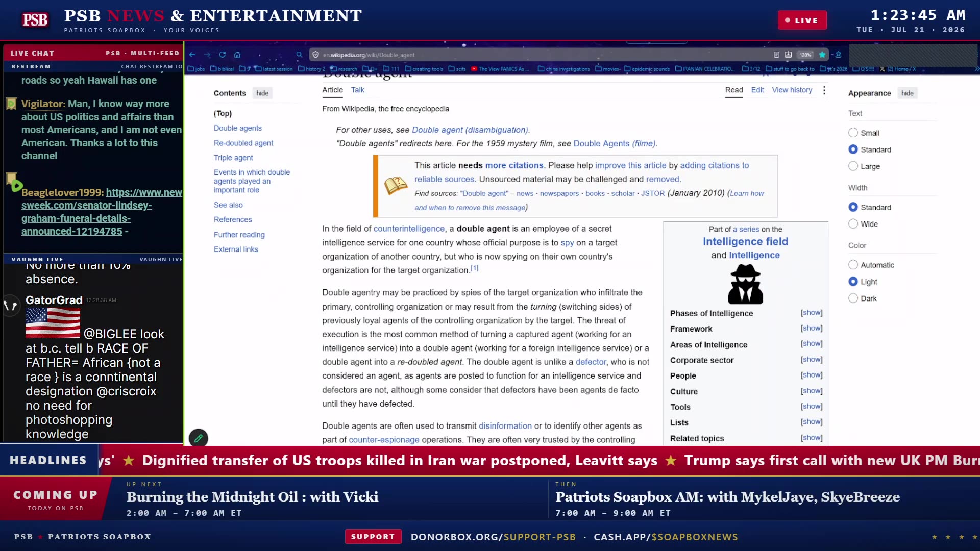Open the X Home bookmark
This screenshot has width=980, height=551.
(898, 69)
